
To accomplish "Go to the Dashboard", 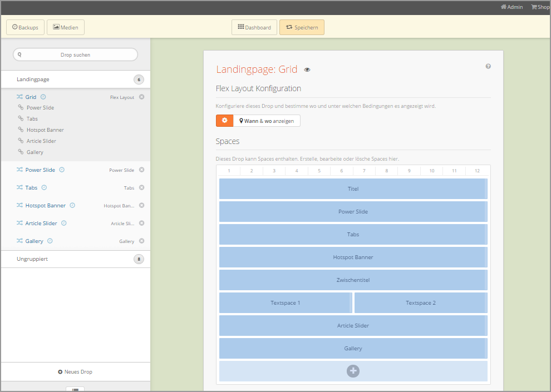I will 254,27.
